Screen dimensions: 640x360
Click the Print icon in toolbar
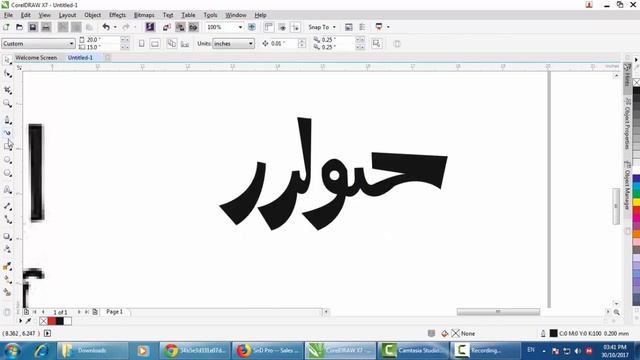coord(46,27)
